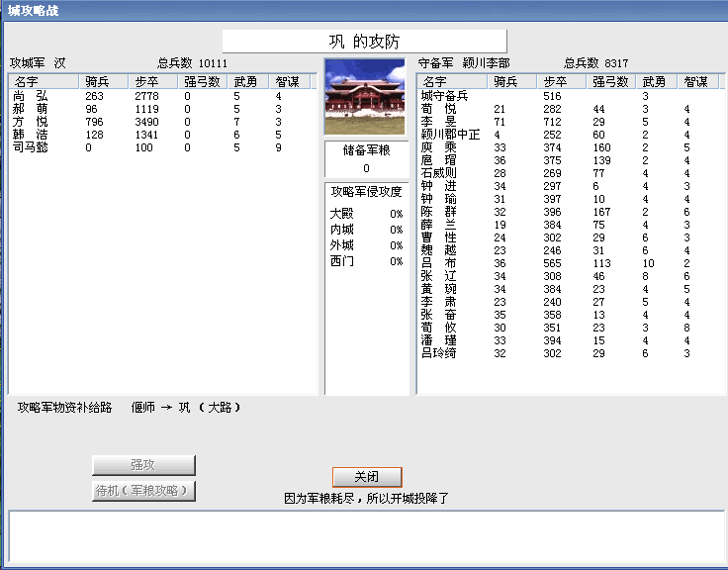This screenshot has height=570, width=728.
Task: Sort attacker list by 骑兵 column header
Action: pos(104,81)
